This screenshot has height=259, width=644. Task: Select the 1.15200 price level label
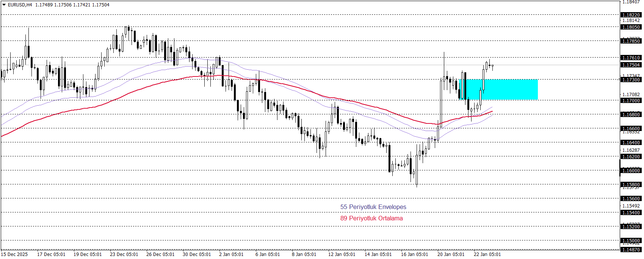pyautogui.click(x=631, y=227)
